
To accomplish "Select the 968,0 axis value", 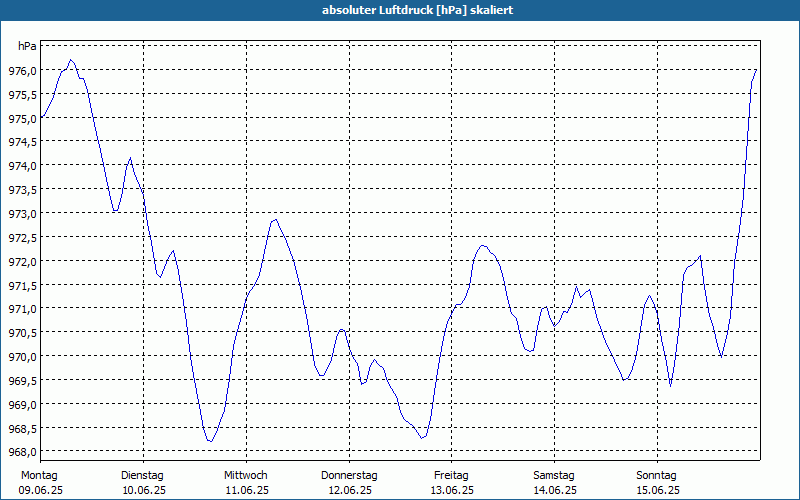I will tap(22, 452).
